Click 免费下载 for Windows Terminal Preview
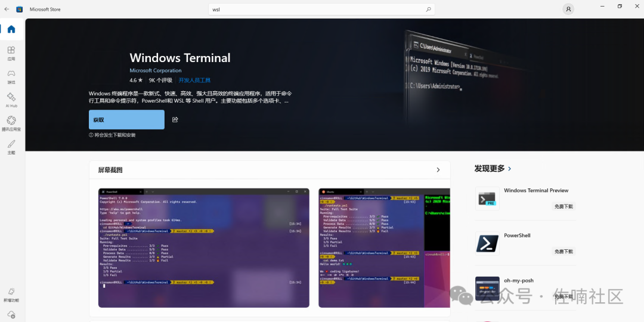Viewport: 644px width, 322px height. click(x=563, y=206)
